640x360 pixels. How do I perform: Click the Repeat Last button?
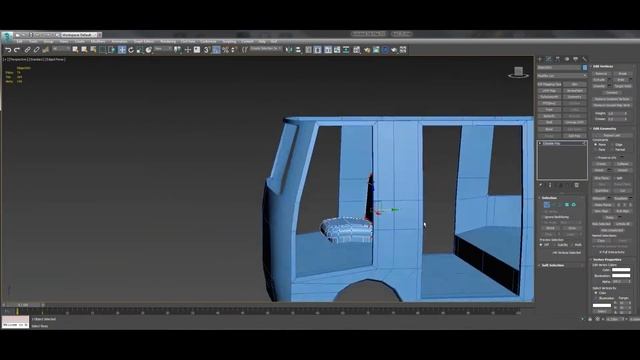click(x=612, y=135)
